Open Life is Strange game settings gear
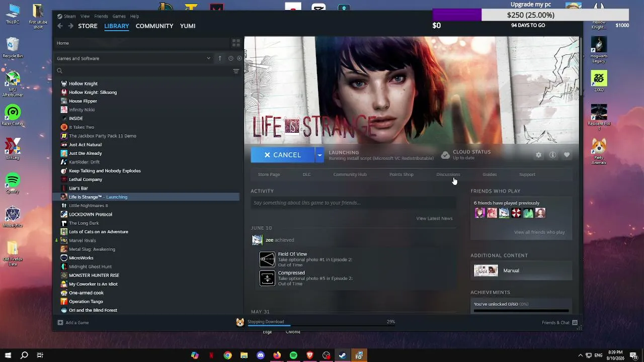Viewport: 644px width, 362px height. coord(539,155)
